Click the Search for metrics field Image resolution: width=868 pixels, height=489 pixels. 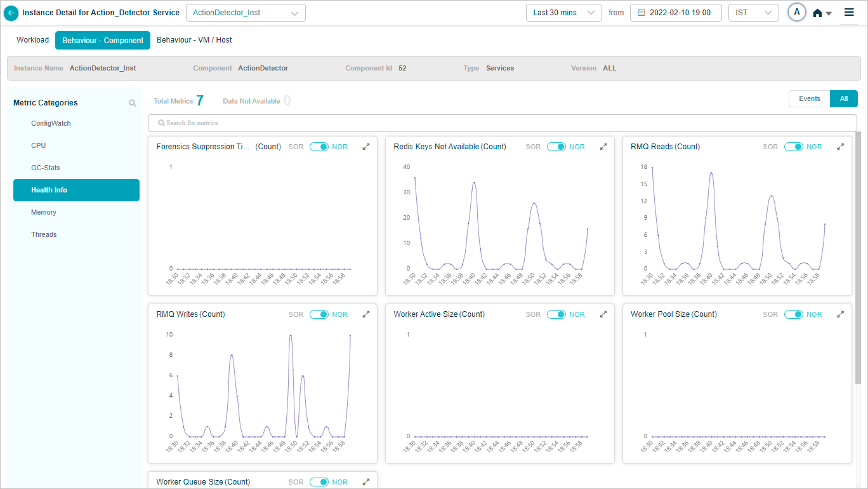tap(502, 123)
